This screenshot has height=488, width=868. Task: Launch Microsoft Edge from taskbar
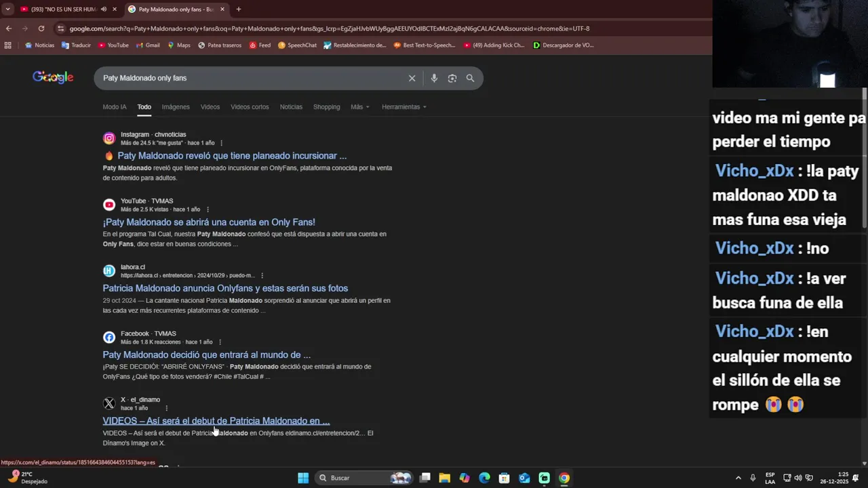click(484, 478)
